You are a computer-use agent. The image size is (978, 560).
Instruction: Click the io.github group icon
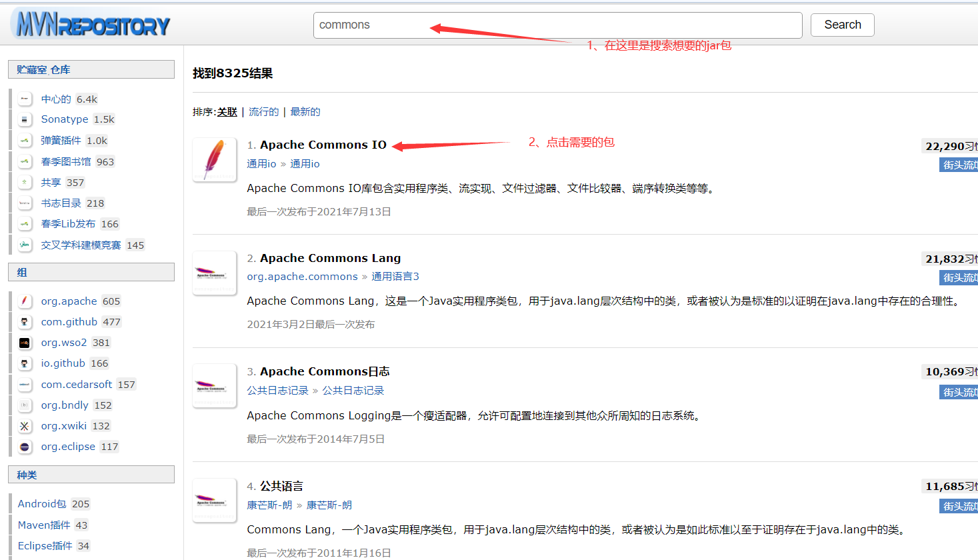(x=25, y=363)
